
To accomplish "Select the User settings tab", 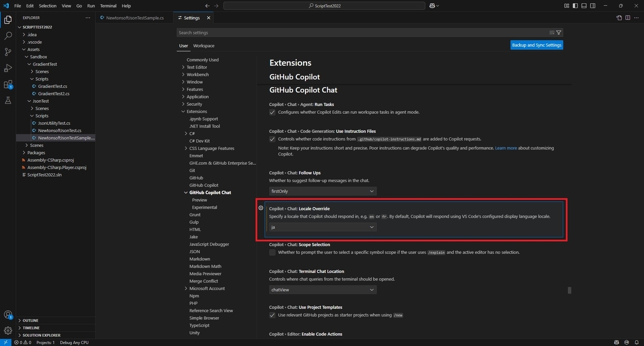I will pos(184,46).
